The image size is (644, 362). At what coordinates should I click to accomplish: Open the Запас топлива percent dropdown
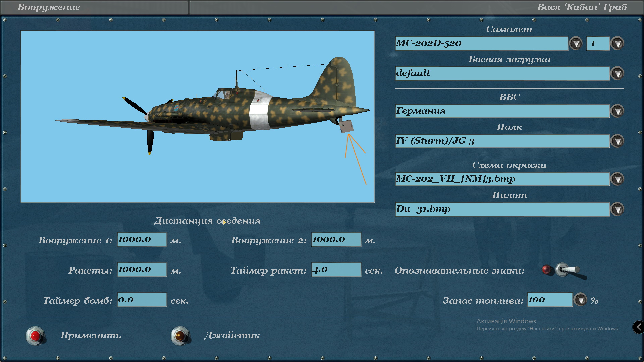pos(581,300)
